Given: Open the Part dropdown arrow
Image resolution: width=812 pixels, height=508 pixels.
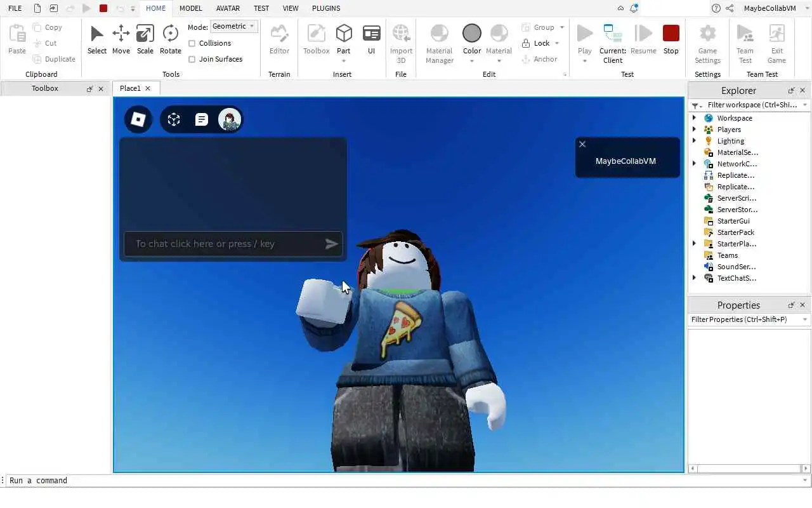Looking at the screenshot, I should [x=344, y=61].
